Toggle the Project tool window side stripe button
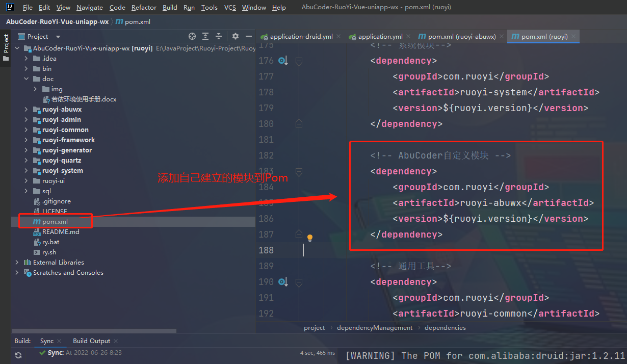 [6, 47]
